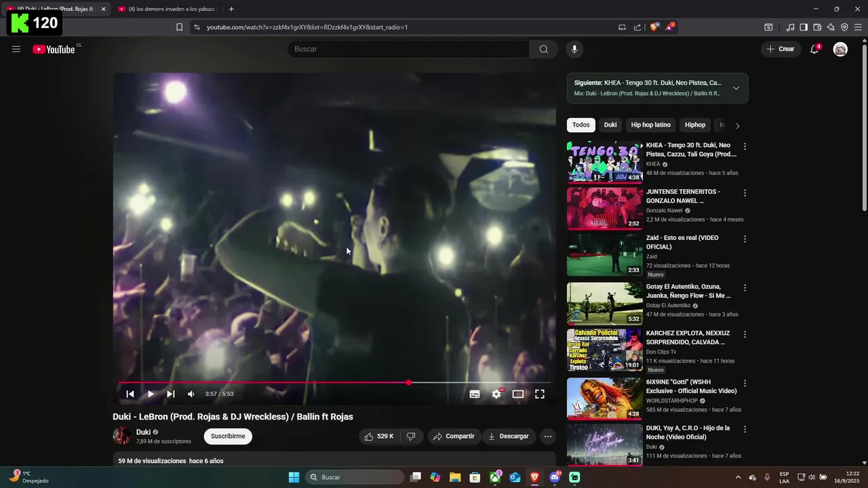This screenshot has width=868, height=488.
Task: Open the YouTube hamburger guide menu
Action: [x=16, y=49]
